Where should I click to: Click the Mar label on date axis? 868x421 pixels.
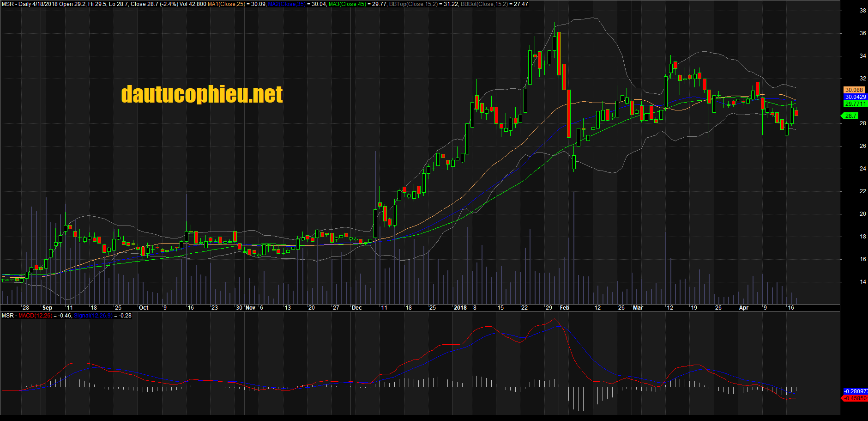pos(638,308)
